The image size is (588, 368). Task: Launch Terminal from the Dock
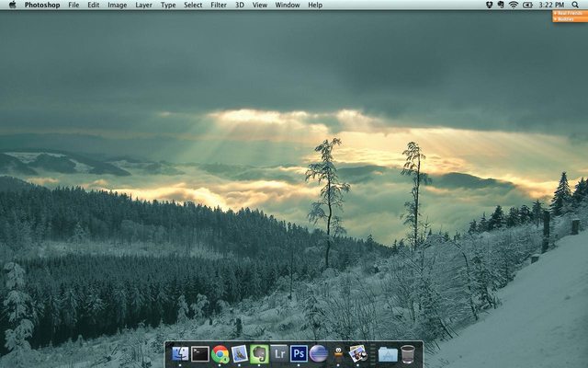[200, 353]
